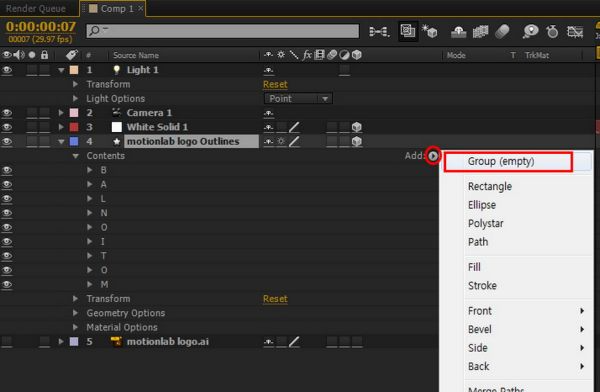Click the label tag column header icon
This screenshot has width=600, height=392.
pyautogui.click(x=72, y=55)
